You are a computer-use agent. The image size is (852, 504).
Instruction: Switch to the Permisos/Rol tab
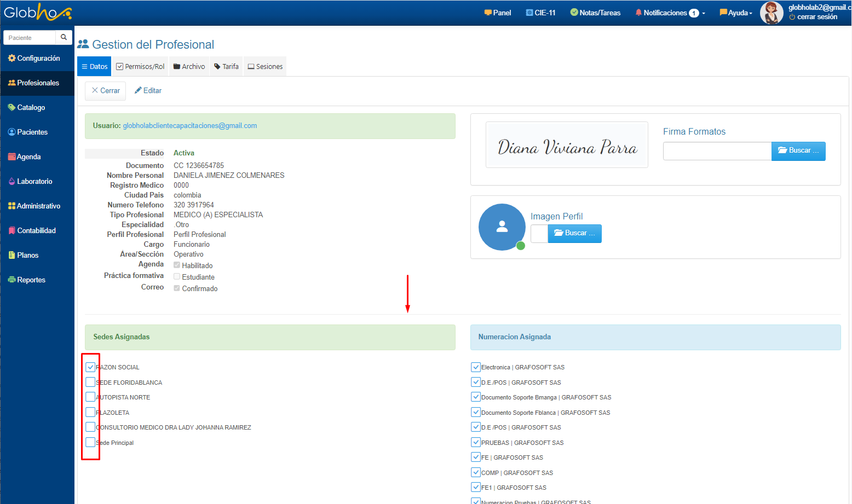pyautogui.click(x=140, y=66)
